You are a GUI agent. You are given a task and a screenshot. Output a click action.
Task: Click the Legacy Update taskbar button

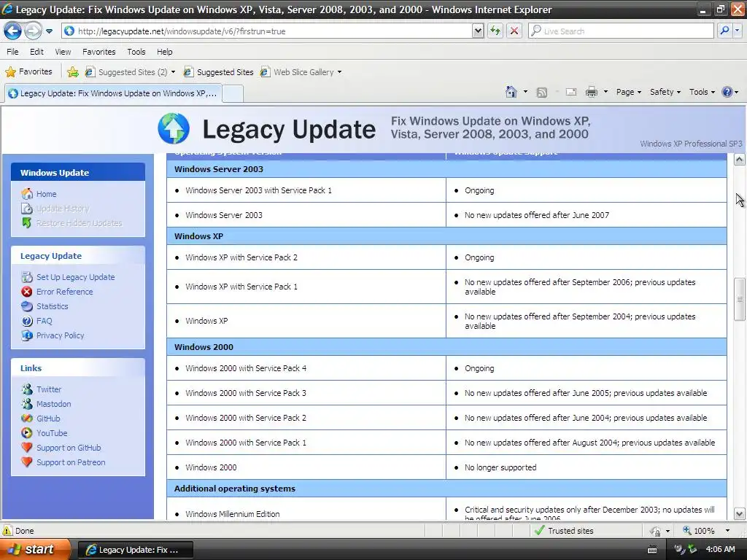(x=135, y=550)
